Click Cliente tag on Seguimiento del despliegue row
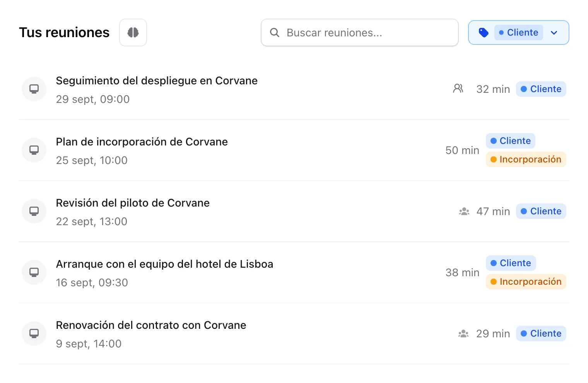The image size is (588, 383). (541, 89)
